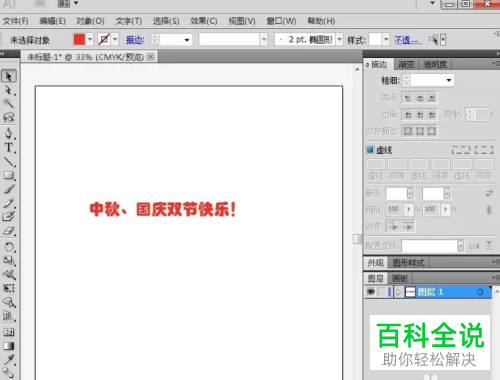Select the Scale tool
This screenshot has height=380, width=500.
pos(9,260)
